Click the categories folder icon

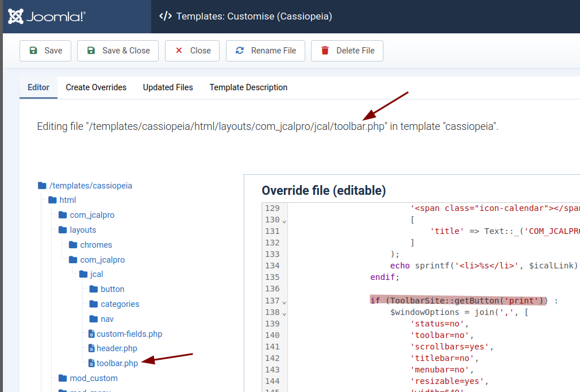(x=94, y=304)
